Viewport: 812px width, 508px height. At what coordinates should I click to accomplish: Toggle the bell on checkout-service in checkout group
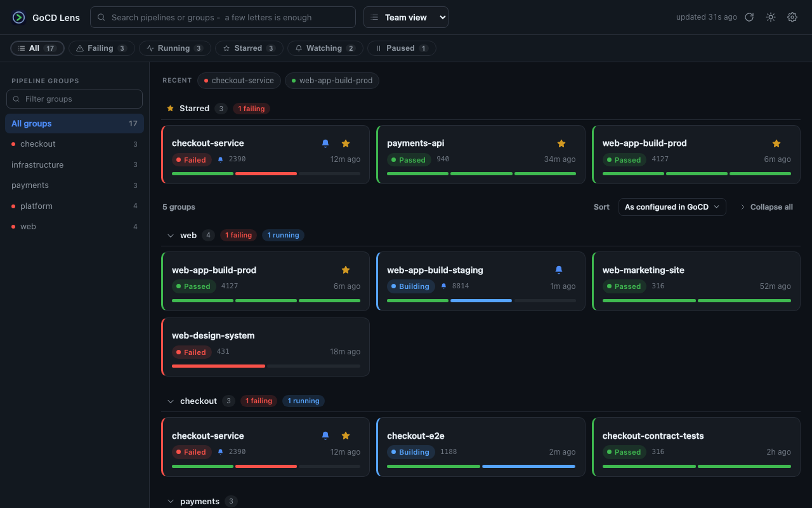tap(325, 436)
